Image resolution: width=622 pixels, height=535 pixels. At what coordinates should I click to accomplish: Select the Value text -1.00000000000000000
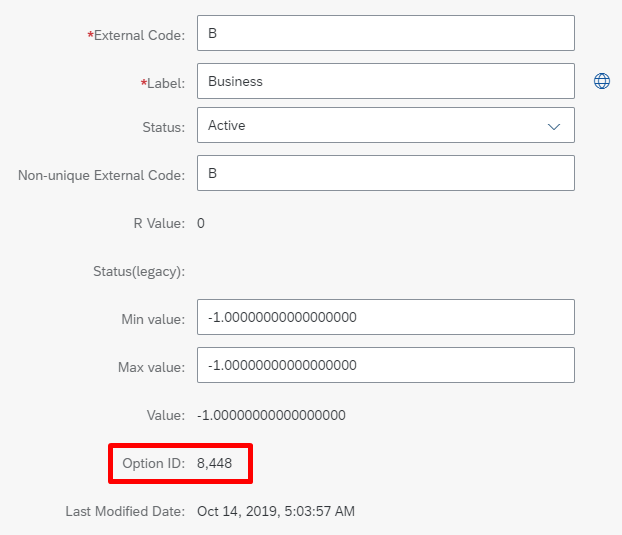(x=271, y=415)
